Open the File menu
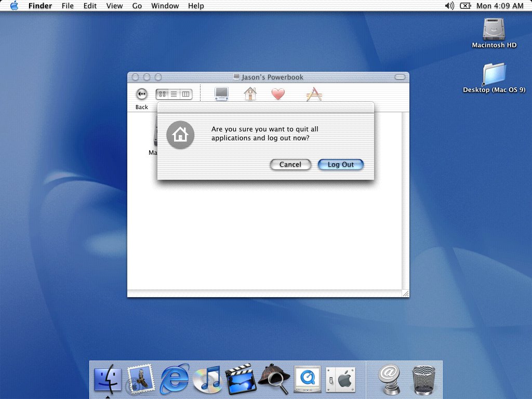The image size is (532, 399). 68,6
